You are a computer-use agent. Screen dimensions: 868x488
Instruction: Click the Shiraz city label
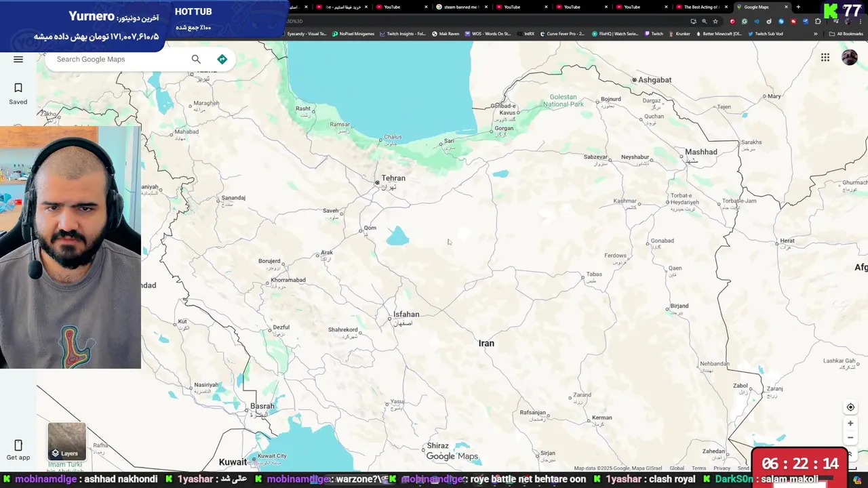click(437, 446)
